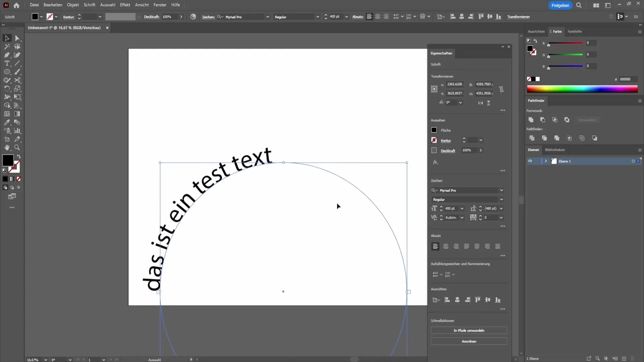Select the Line Segment tool
Viewport: 644px width, 362px height.
17,63
